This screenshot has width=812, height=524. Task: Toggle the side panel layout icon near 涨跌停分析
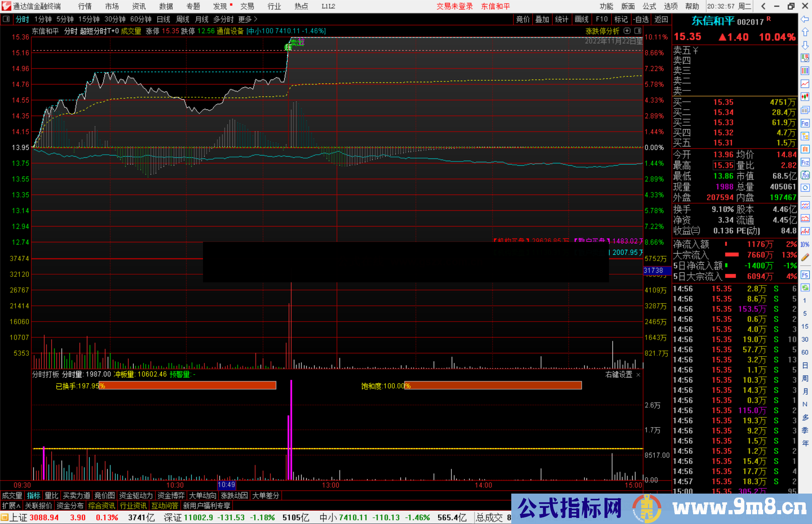[638, 31]
